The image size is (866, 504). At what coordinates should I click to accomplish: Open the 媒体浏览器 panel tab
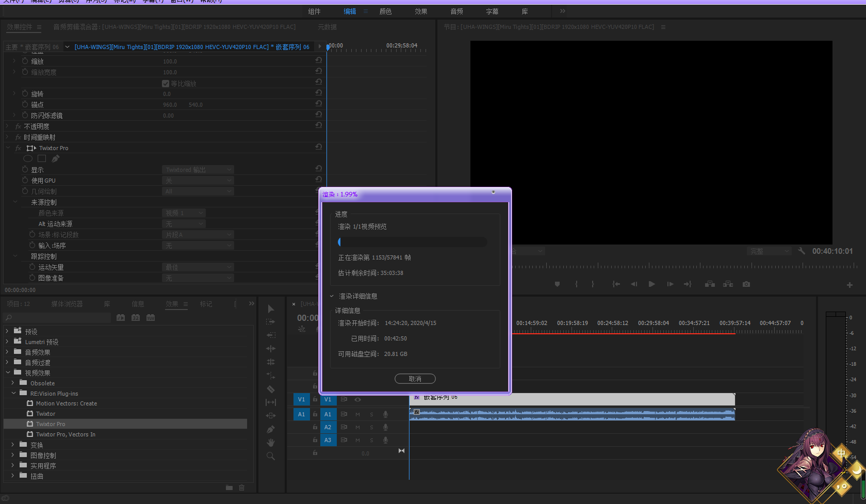[67, 304]
